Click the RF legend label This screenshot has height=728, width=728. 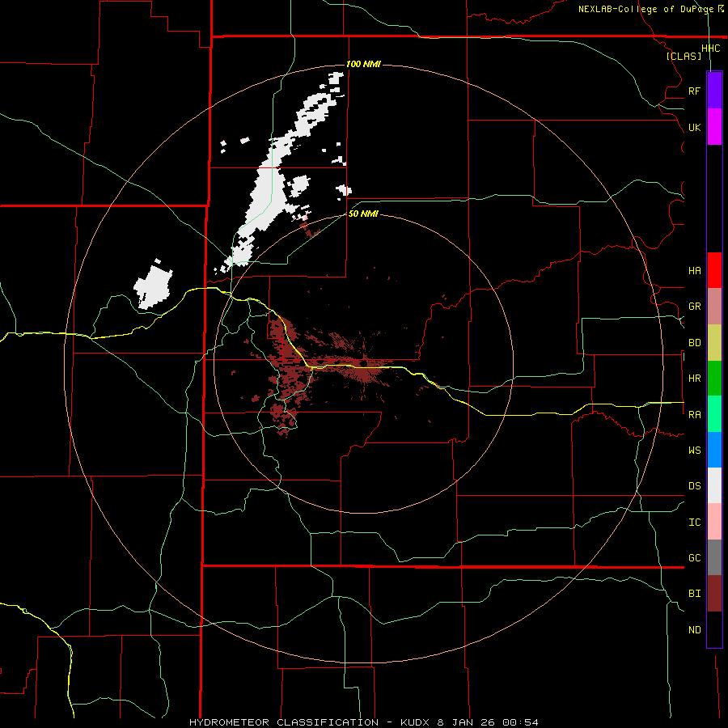tap(694, 91)
